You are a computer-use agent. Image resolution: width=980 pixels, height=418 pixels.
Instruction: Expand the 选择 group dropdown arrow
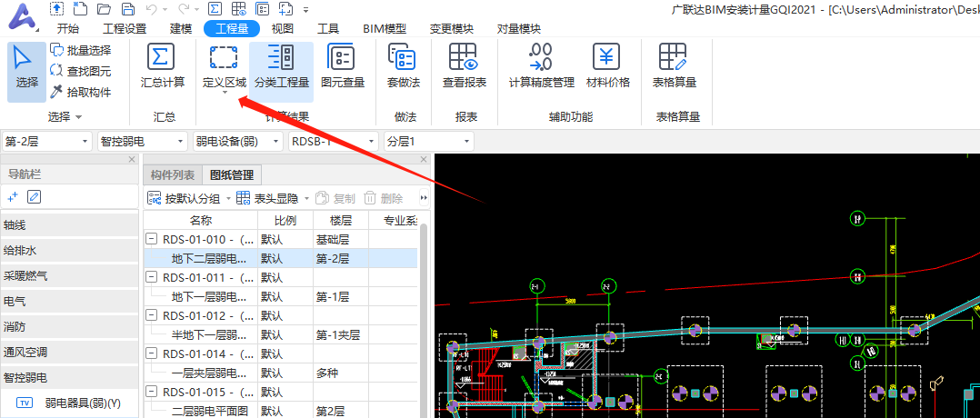coord(79,117)
